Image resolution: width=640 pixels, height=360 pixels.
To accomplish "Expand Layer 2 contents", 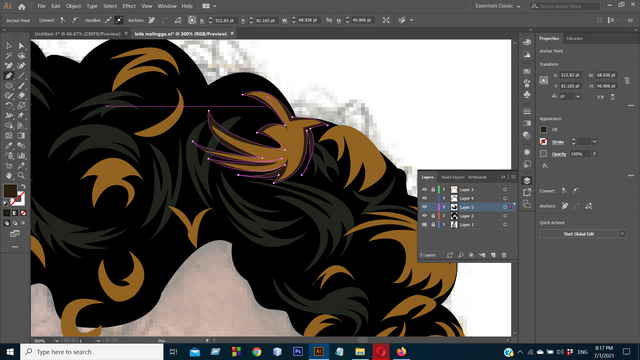I will (x=444, y=216).
